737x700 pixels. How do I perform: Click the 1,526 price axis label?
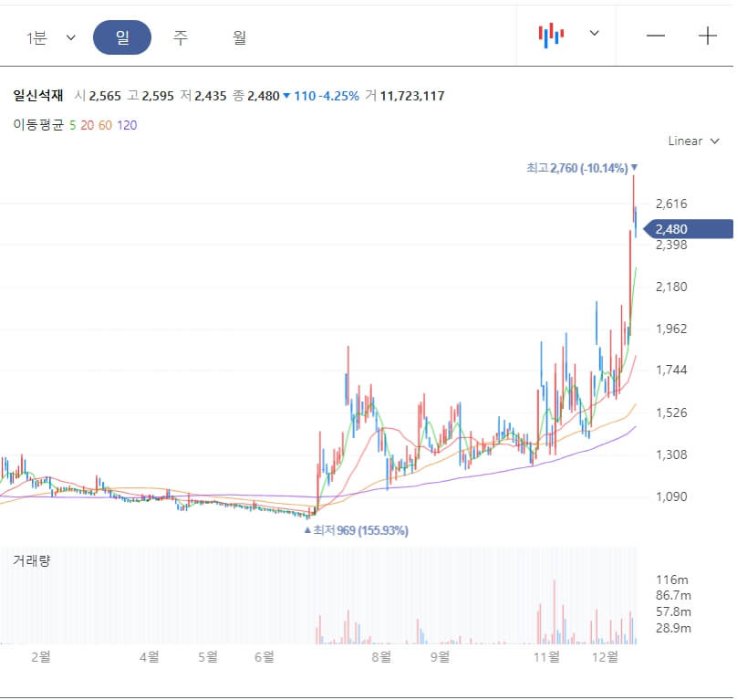[671, 413]
